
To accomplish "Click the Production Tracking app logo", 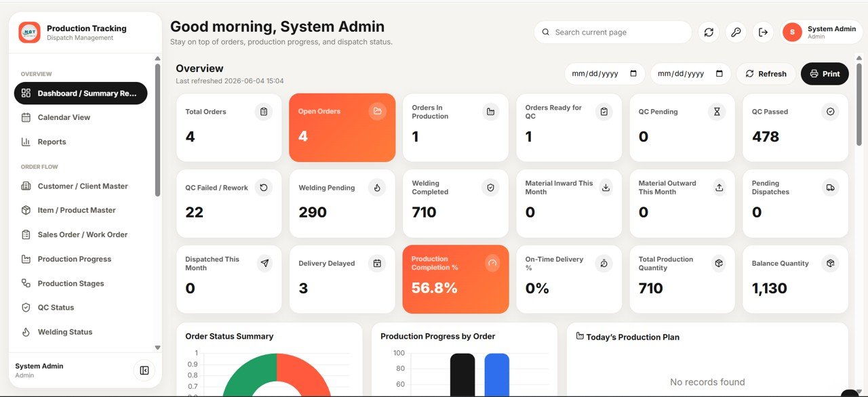I will click(29, 33).
